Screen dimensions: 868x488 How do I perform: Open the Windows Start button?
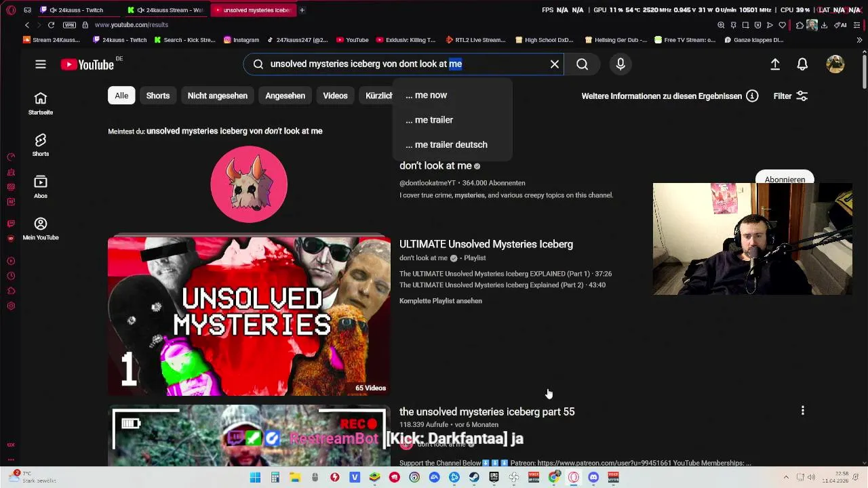pos(255,478)
